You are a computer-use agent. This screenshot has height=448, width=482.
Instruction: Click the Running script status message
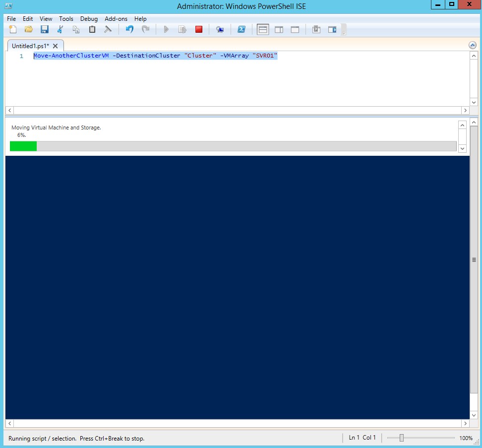(76, 439)
